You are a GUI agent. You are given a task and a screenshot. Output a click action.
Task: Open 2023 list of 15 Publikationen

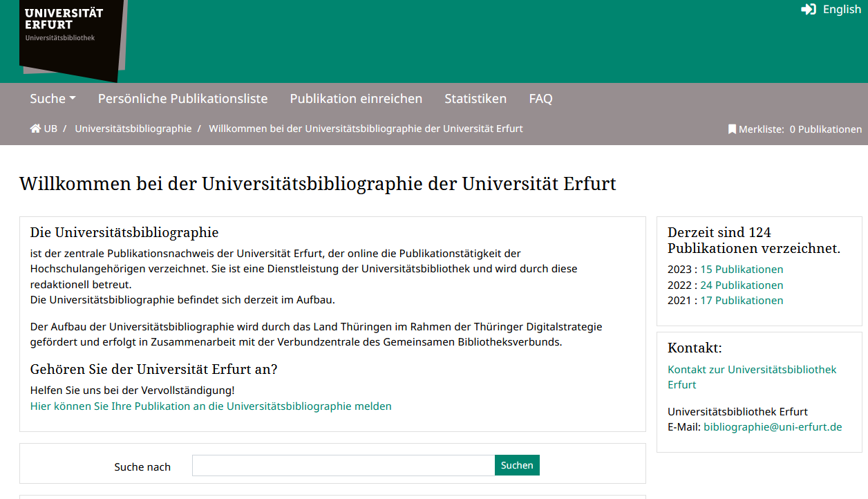tap(742, 270)
